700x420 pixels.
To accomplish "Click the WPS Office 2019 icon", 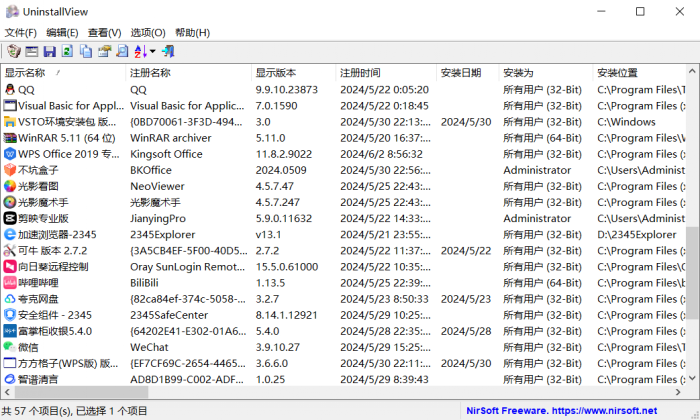I will 10,154.
